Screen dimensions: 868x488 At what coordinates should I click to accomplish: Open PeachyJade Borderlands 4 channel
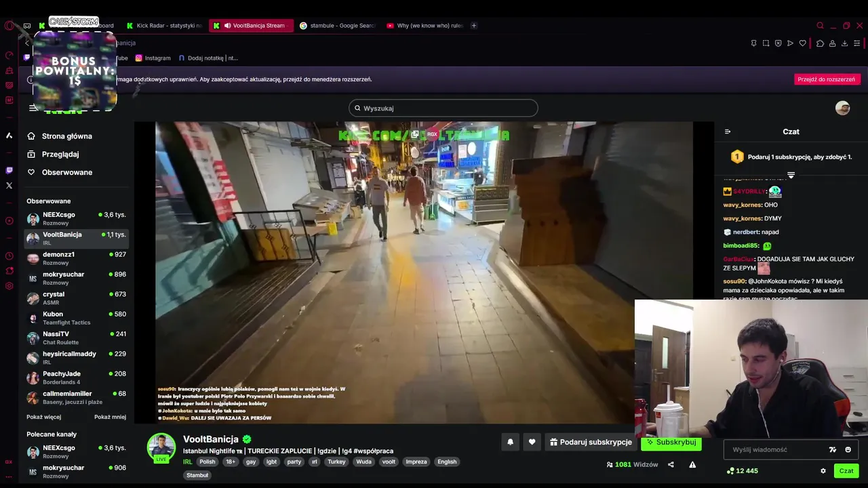coord(76,378)
